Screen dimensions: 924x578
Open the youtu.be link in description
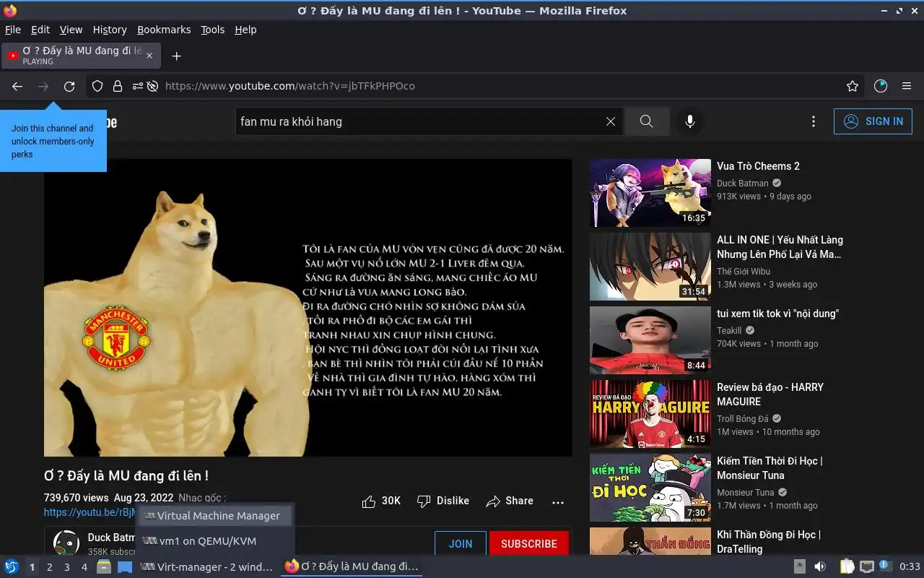coord(90,512)
